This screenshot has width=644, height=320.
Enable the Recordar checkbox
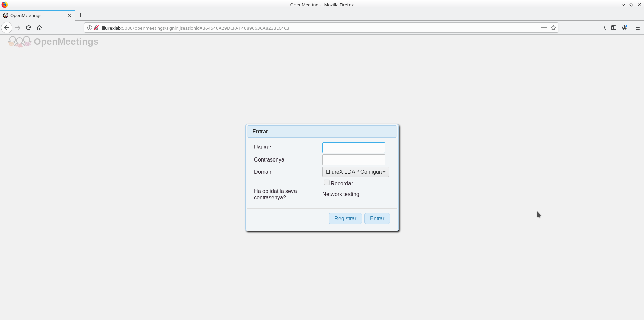(x=327, y=183)
